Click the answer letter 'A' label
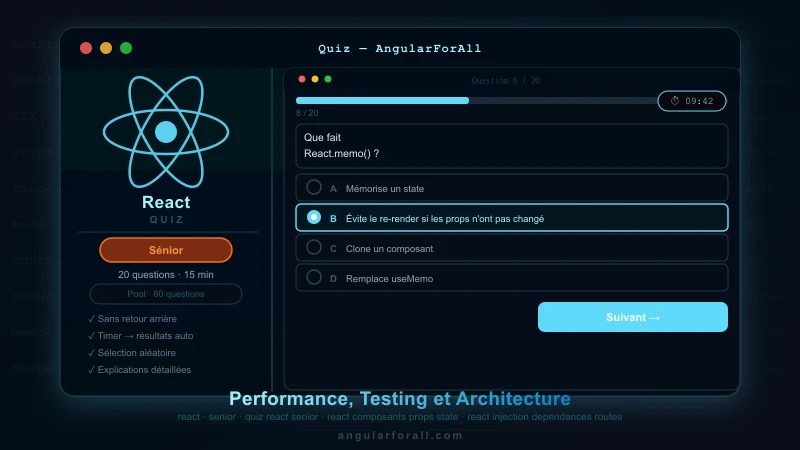The image size is (800, 450). [x=333, y=189]
